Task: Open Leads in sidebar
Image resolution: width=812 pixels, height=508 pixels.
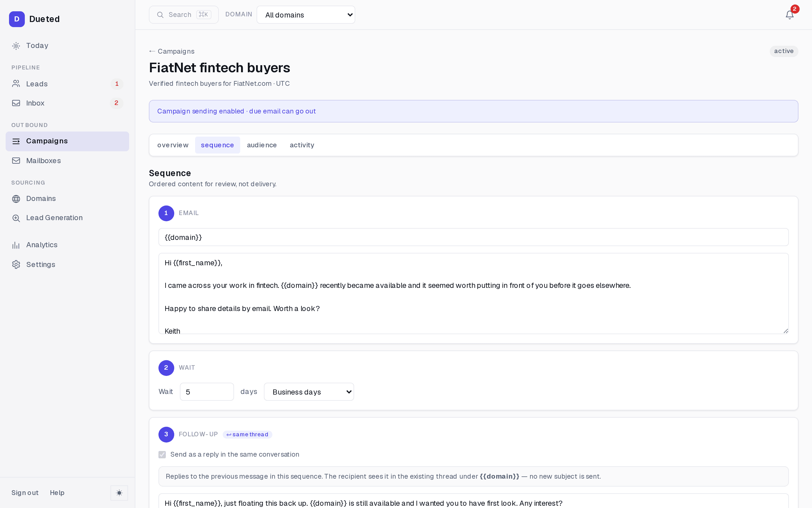Action: (67, 84)
